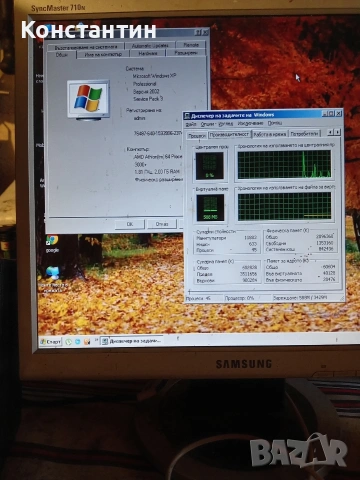
Task: Open the Изглед menu in Task Manager
Action: point(226,124)
